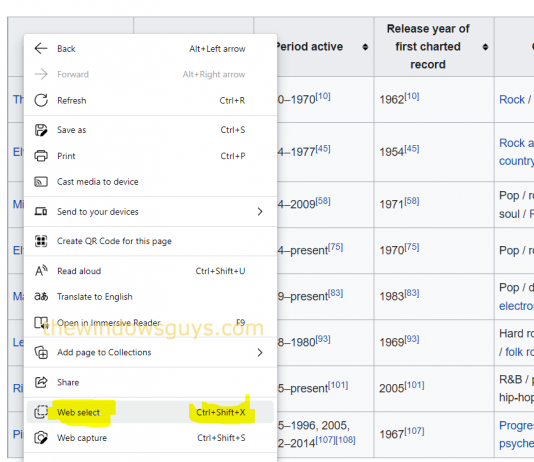Choose Refresh from the context menu
Screen dimensions: 534x462
point(150,100)
